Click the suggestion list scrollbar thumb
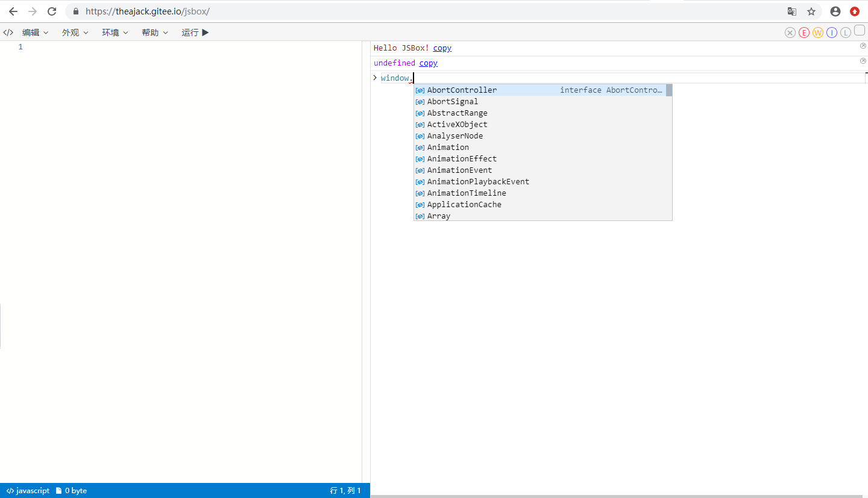 [x=669, y=90]
